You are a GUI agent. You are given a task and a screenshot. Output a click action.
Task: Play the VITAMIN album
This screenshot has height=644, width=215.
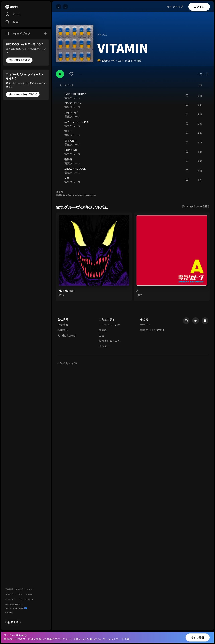coord(60,74)
